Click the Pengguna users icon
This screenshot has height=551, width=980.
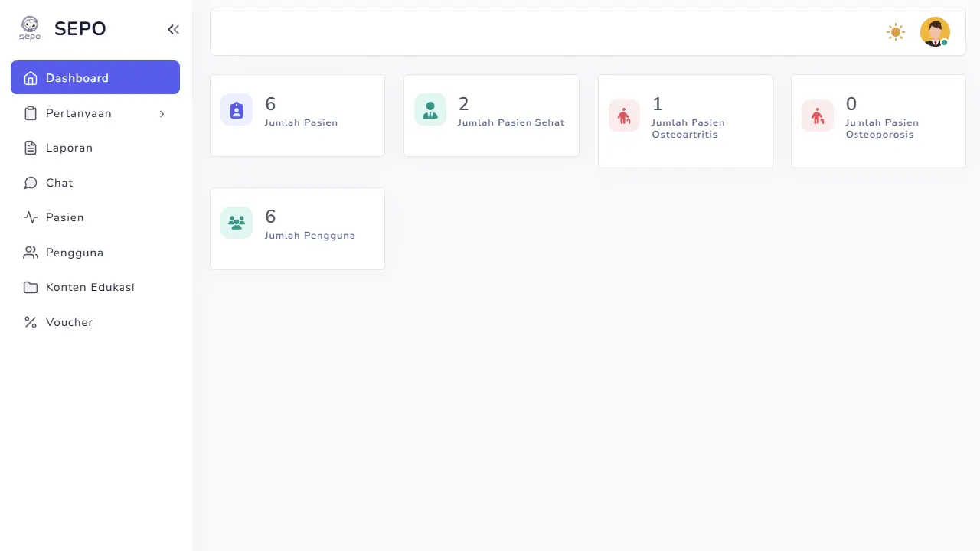coord(31,253)
